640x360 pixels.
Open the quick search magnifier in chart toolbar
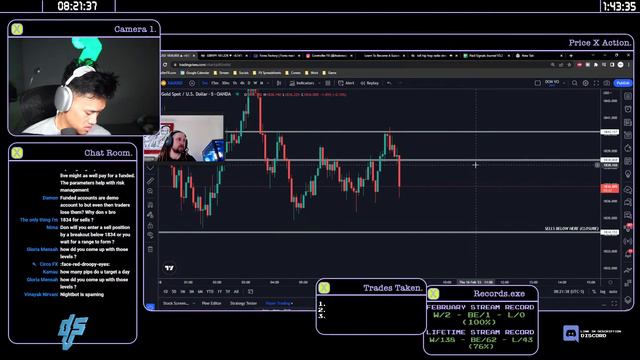pyautogui.click(x=575, y=83)
